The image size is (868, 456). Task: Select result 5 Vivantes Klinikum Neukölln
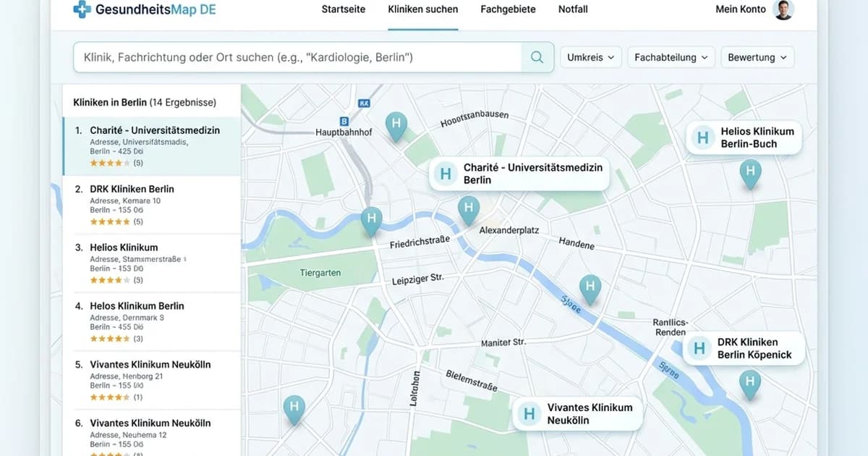coord(152,381)
